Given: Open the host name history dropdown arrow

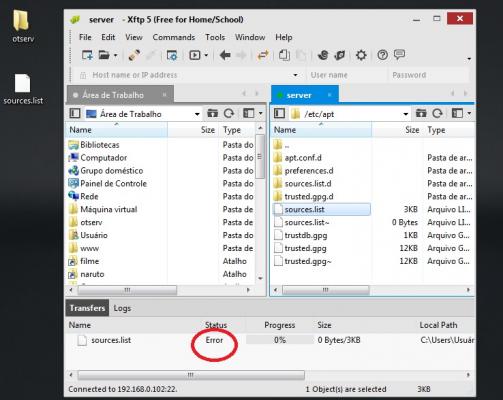Looking at the screenshot, I should click(295, 75).
